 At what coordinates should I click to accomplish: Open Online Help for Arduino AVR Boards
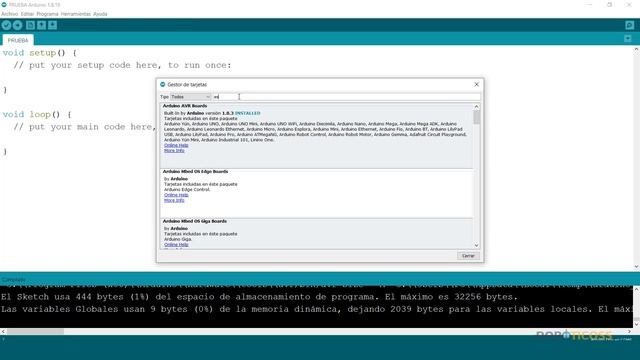(x=176, y=145)
